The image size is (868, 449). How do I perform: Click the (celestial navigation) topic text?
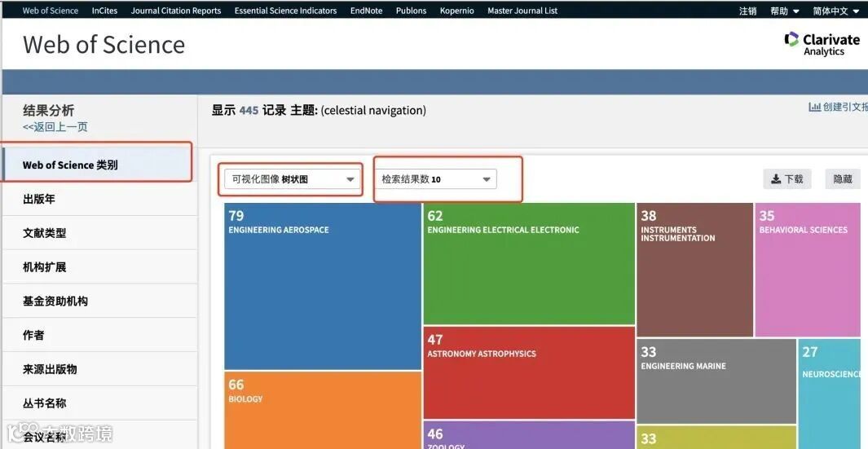pyautogui.click(x=373, y=110)
